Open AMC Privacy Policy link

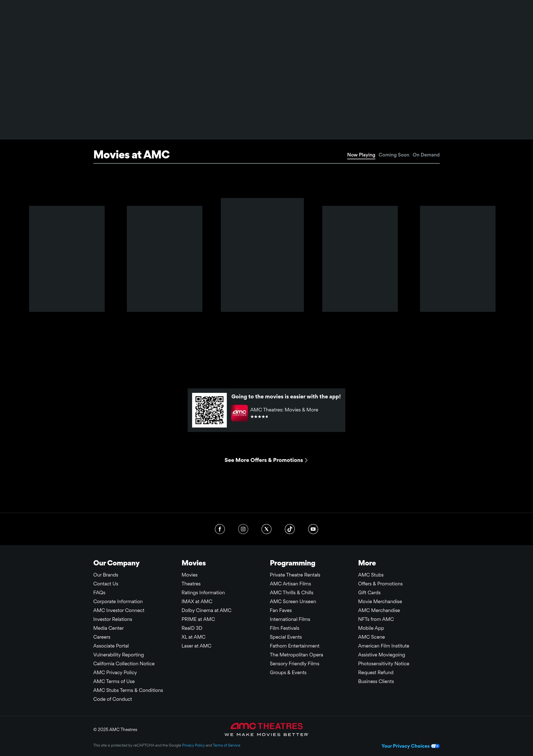click(115, 672)
